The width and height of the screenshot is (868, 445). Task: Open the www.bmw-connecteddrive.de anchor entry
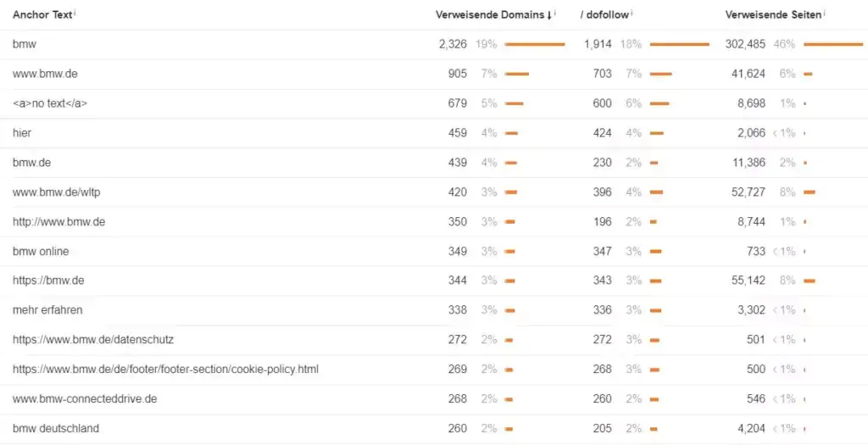[85, 398]
